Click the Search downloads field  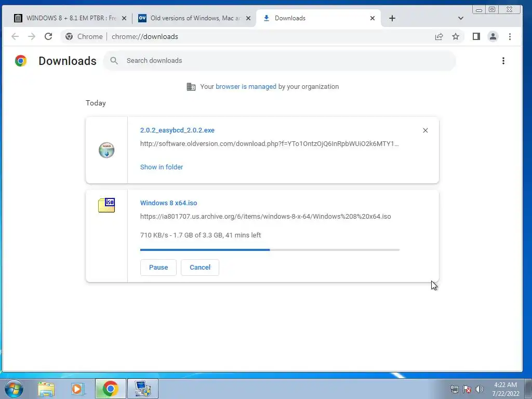click(x=280, y=61)
